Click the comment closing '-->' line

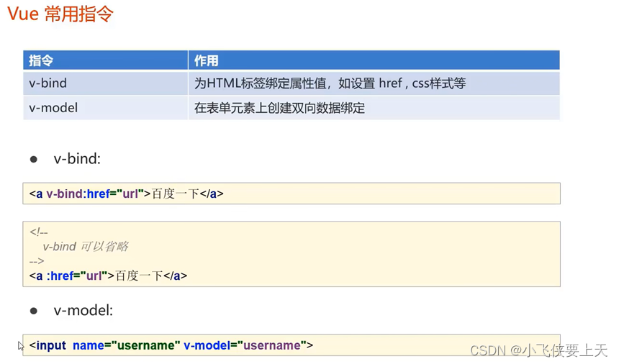point(37,261)
